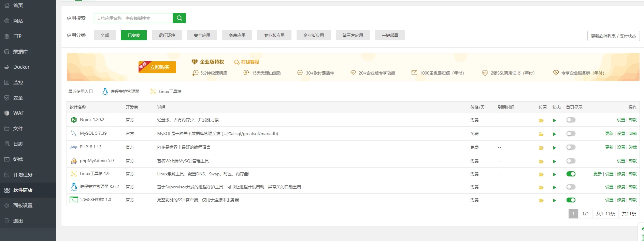Click 更新 link for MySQL 5.7.39
Viewport: 644px width, 241px height.
[x=609, y=134]
